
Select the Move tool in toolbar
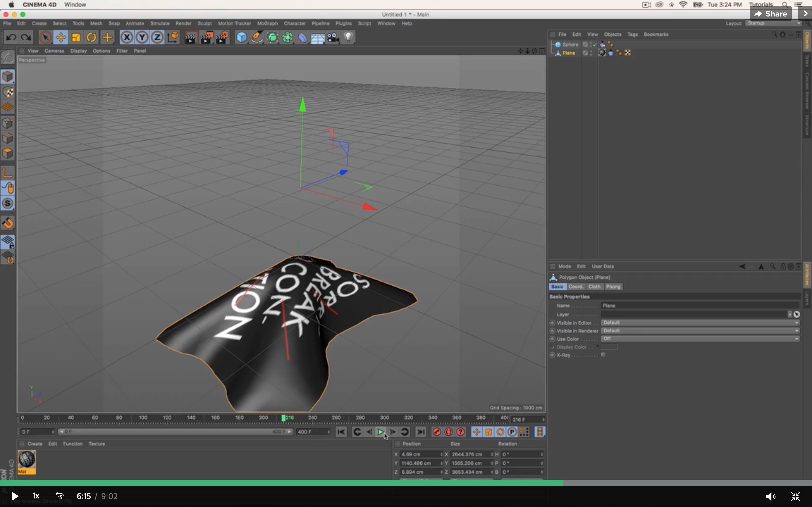tap(60, 37)
